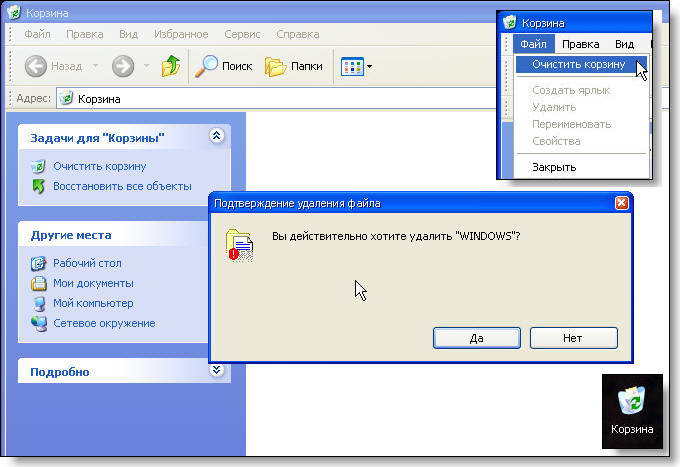Open the Views dropdown arrow
This screenshot has width=680, height=467.
(369, 67)
